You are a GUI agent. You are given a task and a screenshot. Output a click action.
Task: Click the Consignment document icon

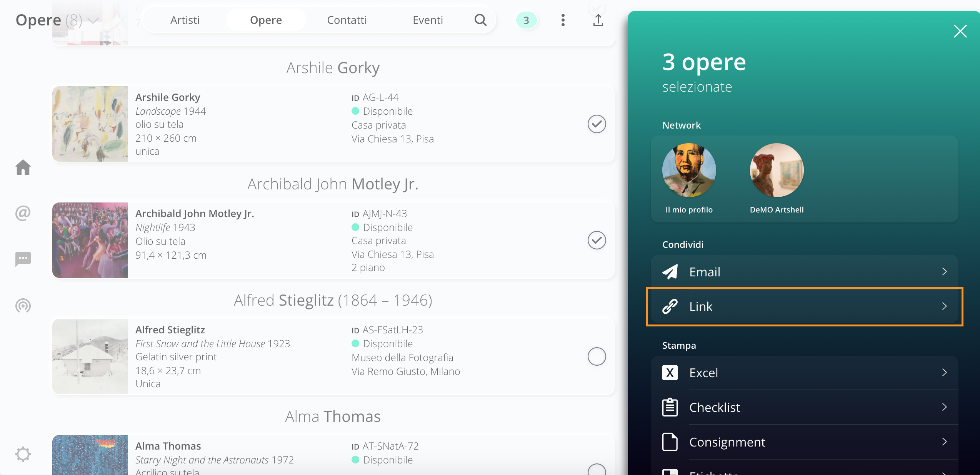point(670,442)
